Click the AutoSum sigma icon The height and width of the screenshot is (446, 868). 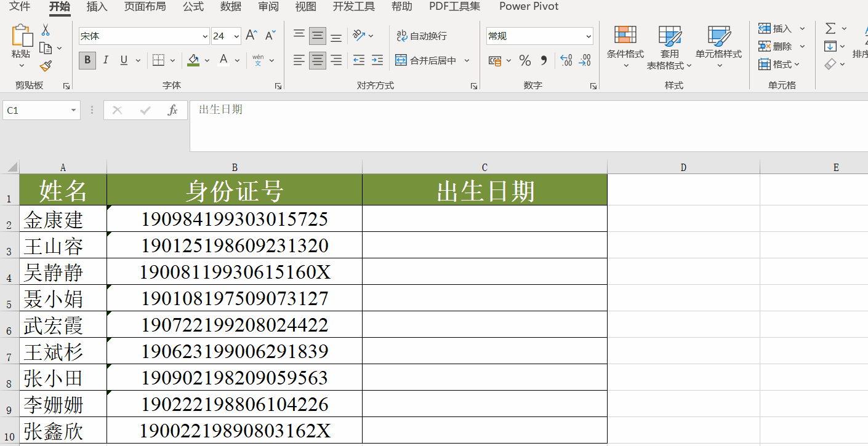[830, 28]
